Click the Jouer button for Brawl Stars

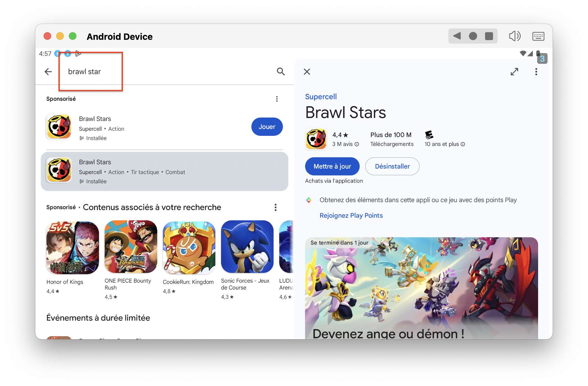[x=267, y=127]
